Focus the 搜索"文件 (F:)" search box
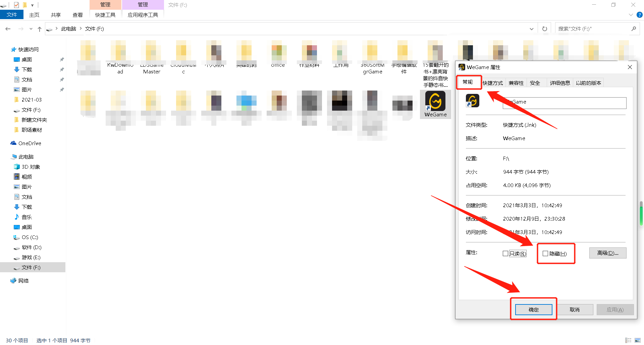 (593, 29)
